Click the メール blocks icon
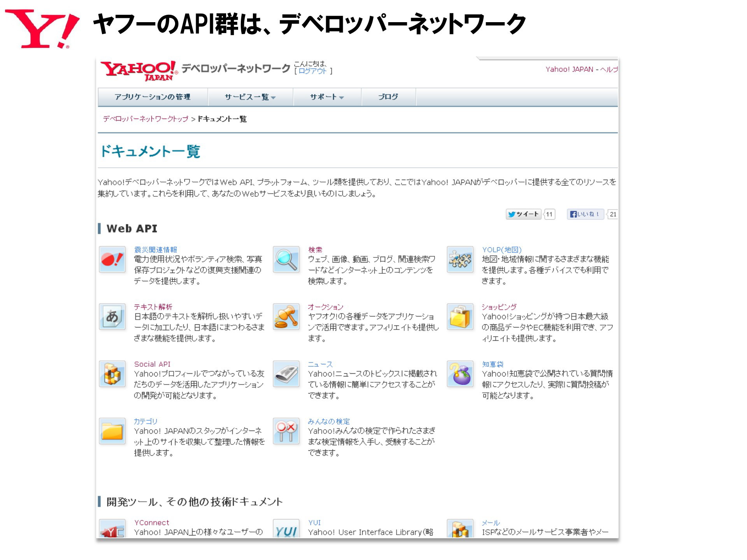The height and width of the screenshot is (560, 747). (x=460, y=528)
